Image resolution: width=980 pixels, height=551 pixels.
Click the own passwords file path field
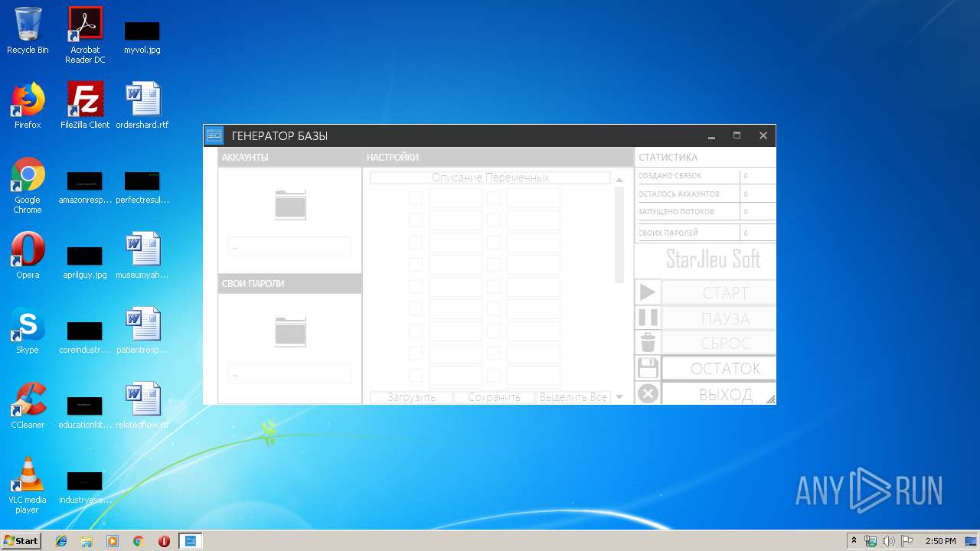(x=289, y=373)
